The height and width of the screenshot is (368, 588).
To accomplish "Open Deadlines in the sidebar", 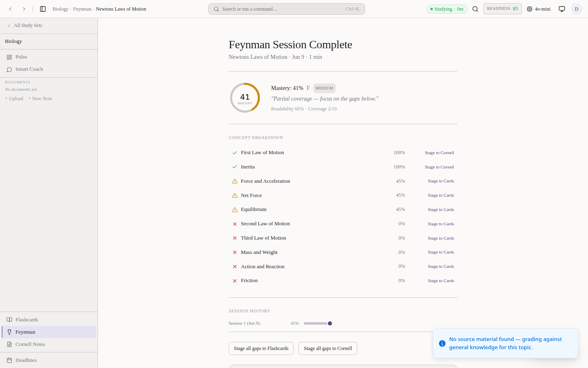I will click(49, 360).
